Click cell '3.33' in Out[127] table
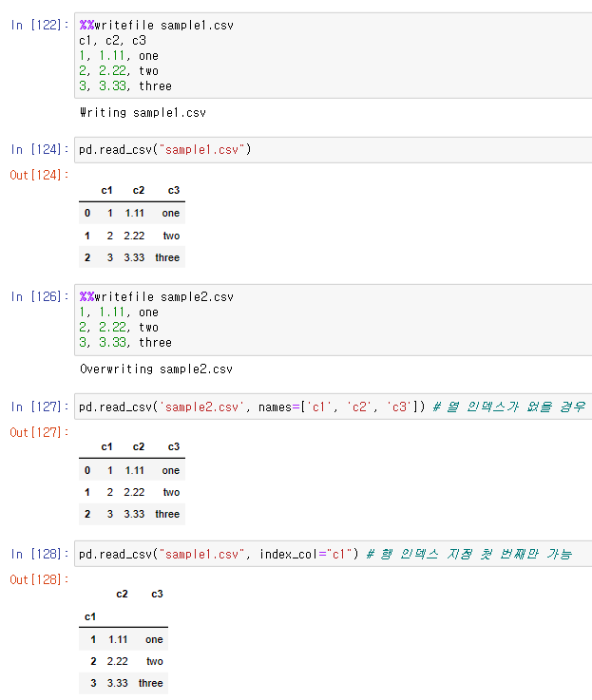This screenshot has width=592, height=700. click(x=134, y=514)
